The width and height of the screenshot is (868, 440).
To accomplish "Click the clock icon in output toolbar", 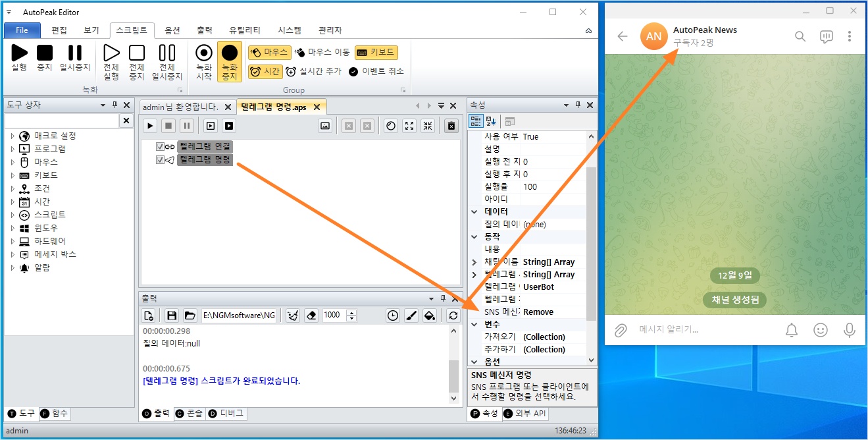I will pyautogui.click(x=392, y=316).
